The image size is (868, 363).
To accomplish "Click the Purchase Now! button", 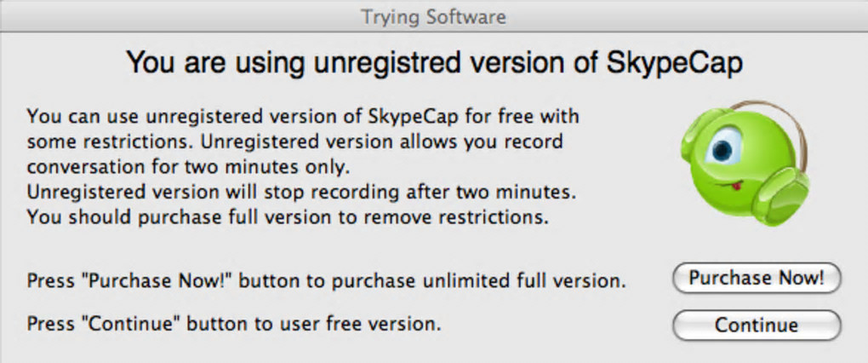I will [x=756, y=278].
